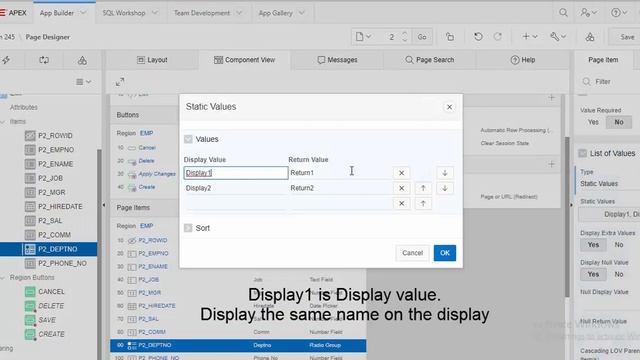Click the Display2 display value field
Image resolution: width=640 pixels, height=360 pixels.
(x=236, y=188)
